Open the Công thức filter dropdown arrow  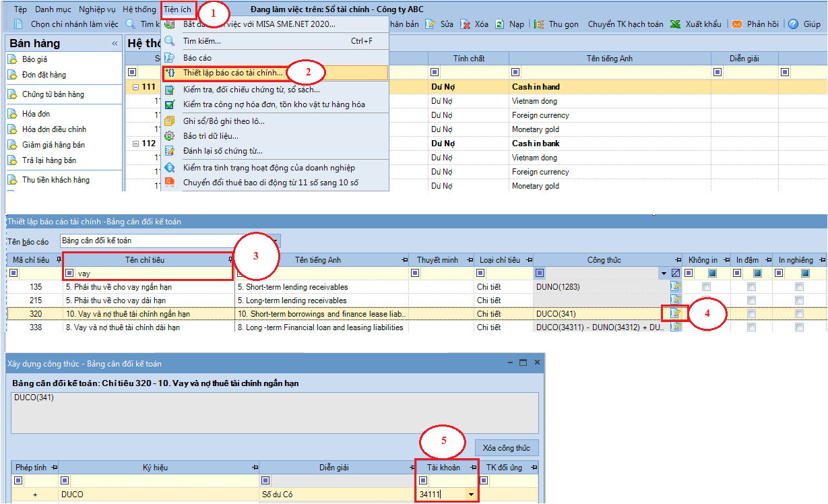coord(663,274)
